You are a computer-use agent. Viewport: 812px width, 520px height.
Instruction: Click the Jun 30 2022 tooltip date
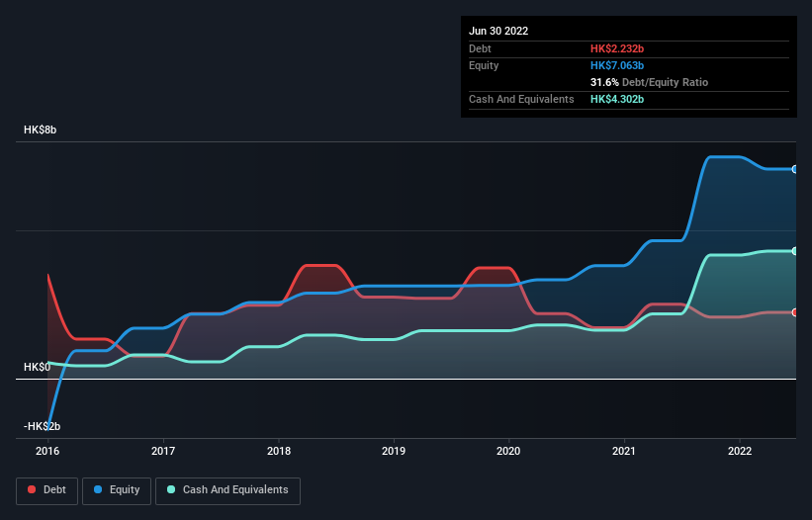(x=498, y=31)
